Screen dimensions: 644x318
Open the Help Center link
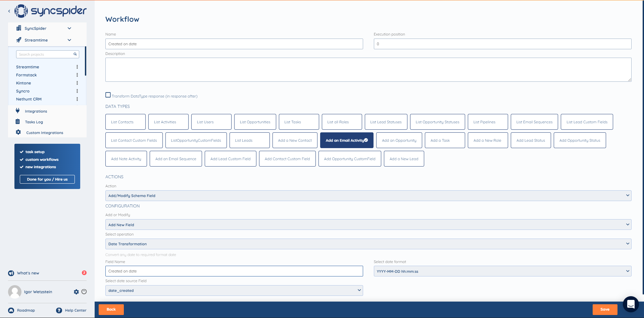(76, 310)
